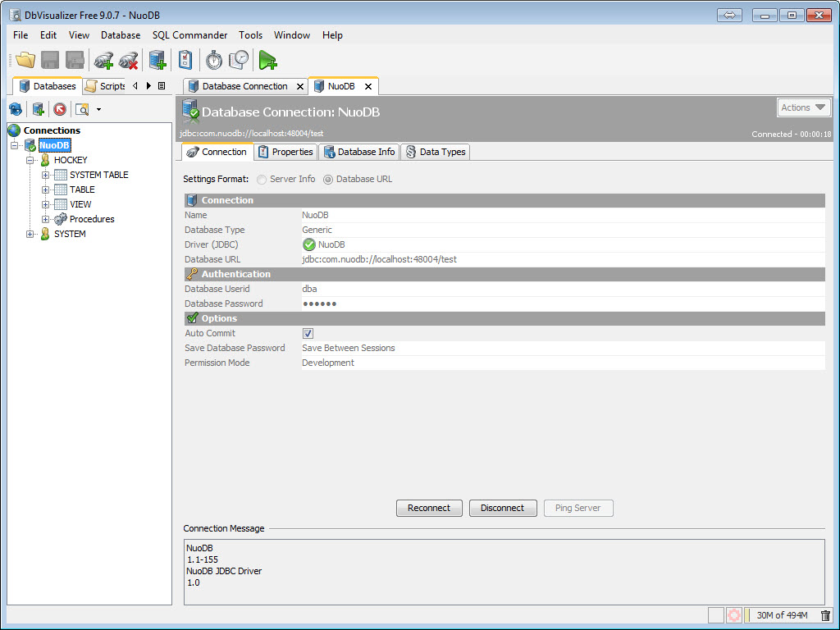840x630 pixels.
Task: Expand the TABLE node
Action: click(46, 189)
